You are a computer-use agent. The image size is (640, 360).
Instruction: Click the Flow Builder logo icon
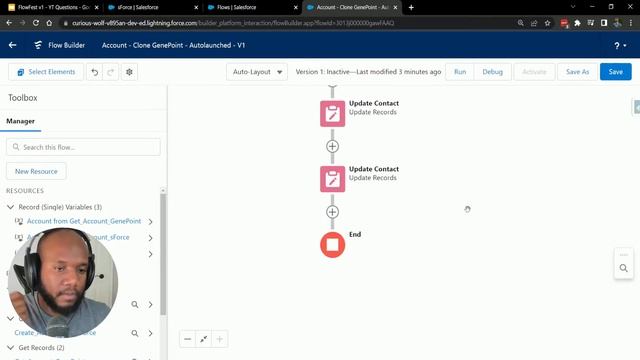pos(38,45)
